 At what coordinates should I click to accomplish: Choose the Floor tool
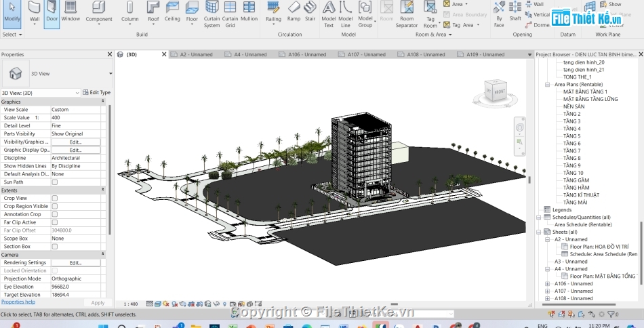tap(192, 12)
